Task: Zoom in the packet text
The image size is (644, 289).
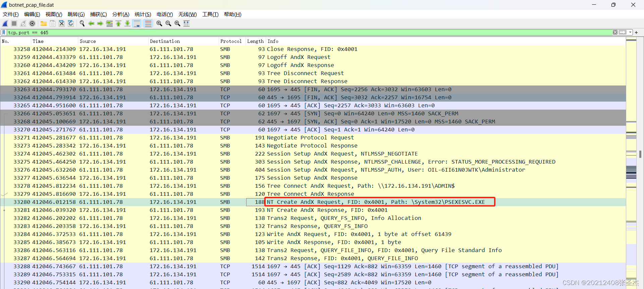Action: 159,23
